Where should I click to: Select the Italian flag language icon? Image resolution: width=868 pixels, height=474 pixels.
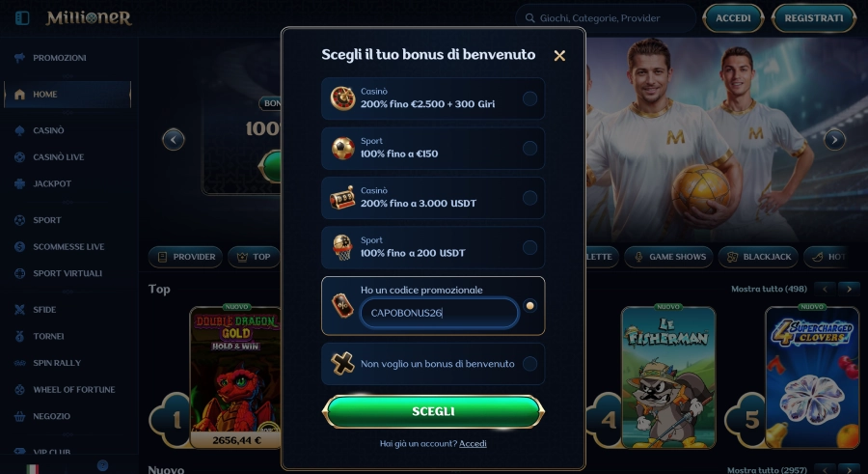[x=32, y=469]
